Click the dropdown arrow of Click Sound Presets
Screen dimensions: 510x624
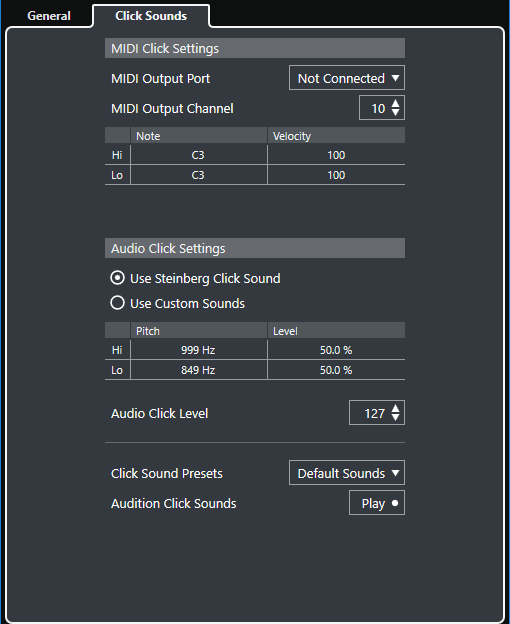(395, 473)
